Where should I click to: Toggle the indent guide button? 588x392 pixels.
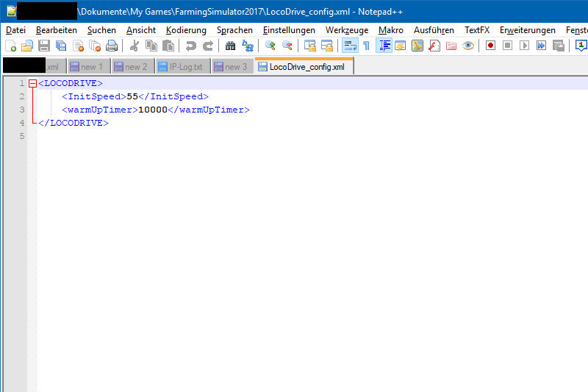(x=383, y=46)
